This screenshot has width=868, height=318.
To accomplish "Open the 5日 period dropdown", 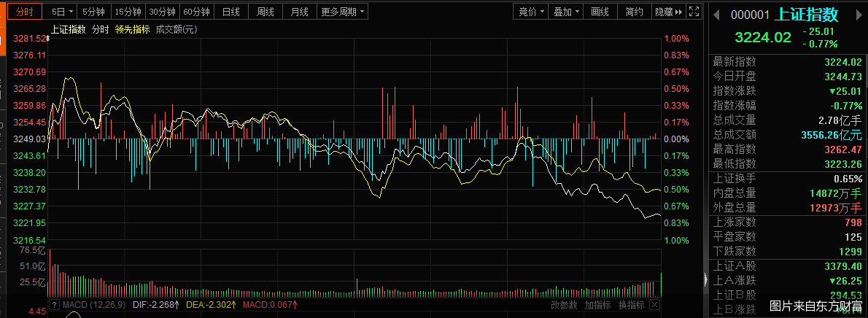I will tap(62, 12).
